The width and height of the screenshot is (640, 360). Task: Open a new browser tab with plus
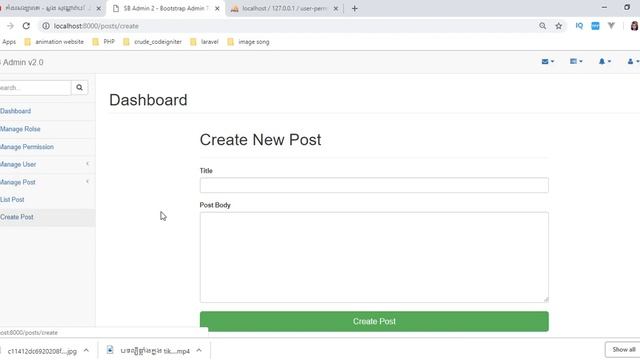(354, 8)
